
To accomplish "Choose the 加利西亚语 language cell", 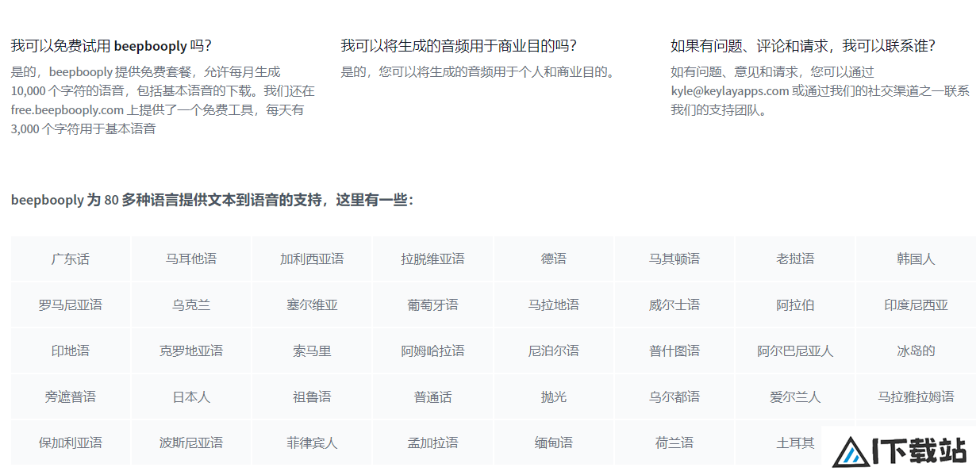I will click(x=312, y=259).
